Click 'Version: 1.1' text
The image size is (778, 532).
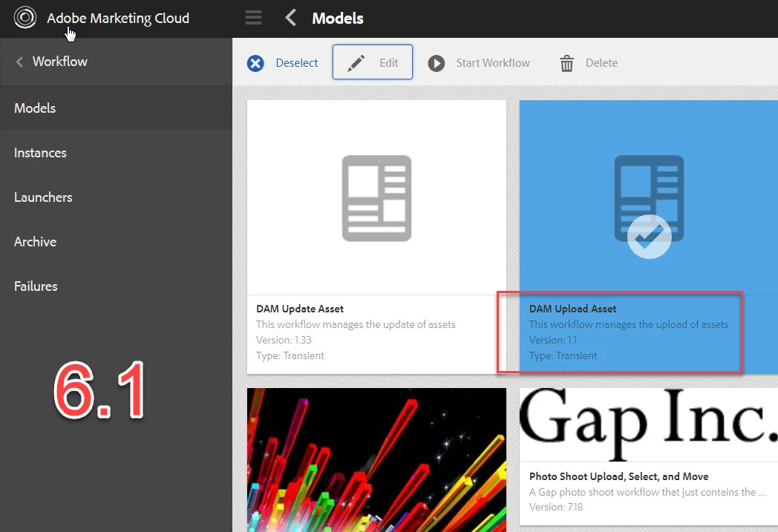(553, 340)
